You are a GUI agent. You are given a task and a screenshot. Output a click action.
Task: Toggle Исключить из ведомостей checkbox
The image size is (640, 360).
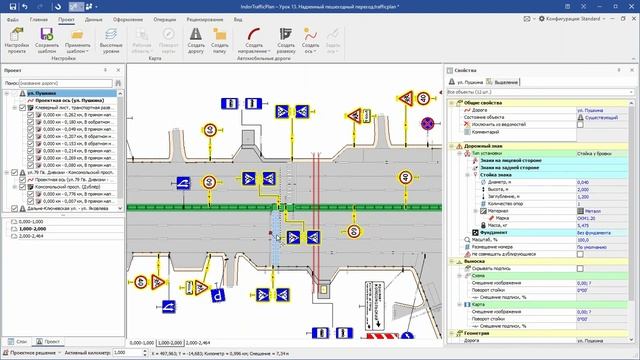(580, 124)
